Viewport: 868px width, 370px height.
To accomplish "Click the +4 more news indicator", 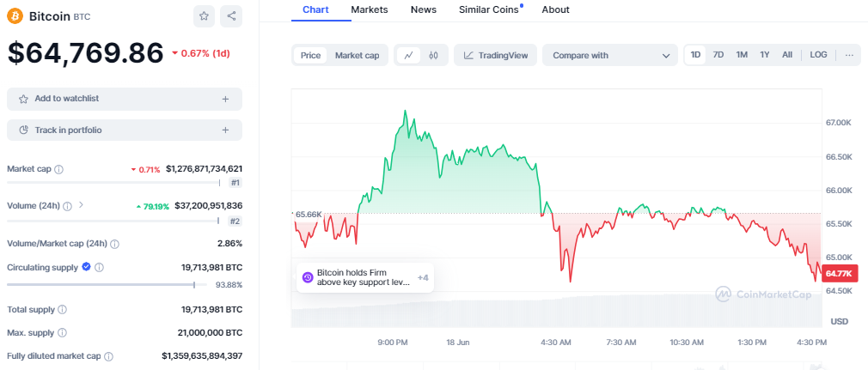I will coord(423,277).
